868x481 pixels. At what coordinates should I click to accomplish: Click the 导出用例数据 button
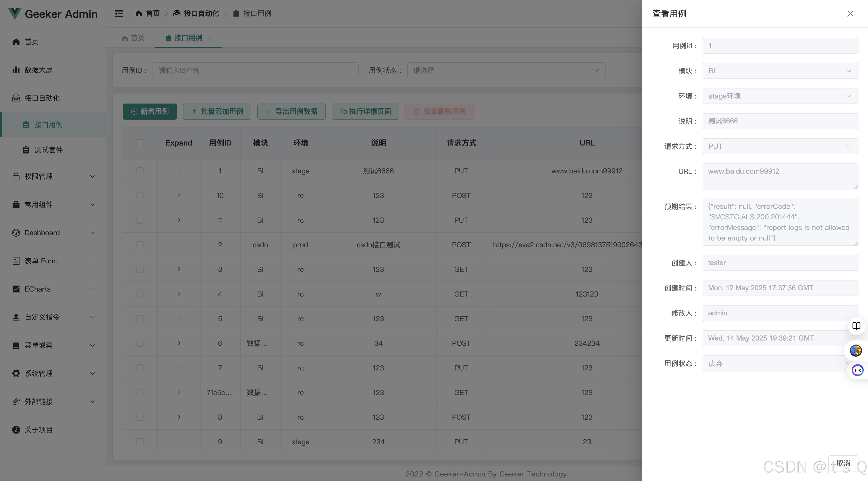[x=291, y=112]
